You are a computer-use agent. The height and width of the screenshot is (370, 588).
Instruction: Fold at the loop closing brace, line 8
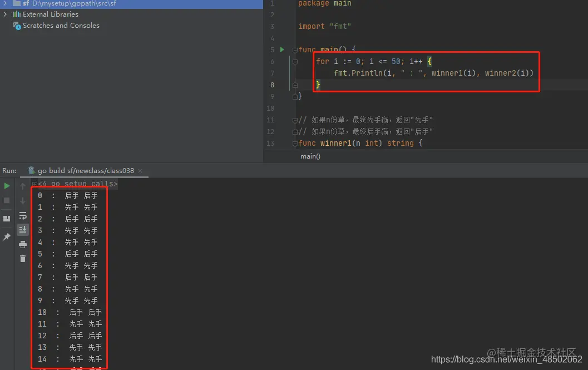295,85
